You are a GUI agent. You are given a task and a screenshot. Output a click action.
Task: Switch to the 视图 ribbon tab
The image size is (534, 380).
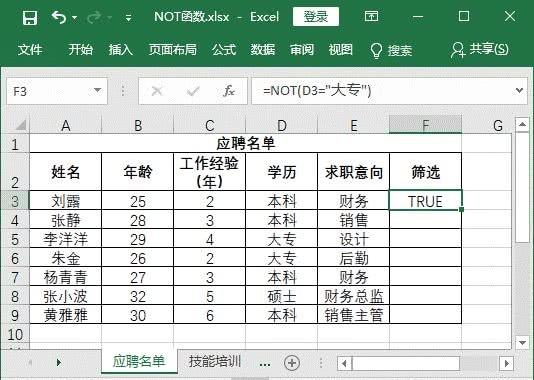(341, 50)
